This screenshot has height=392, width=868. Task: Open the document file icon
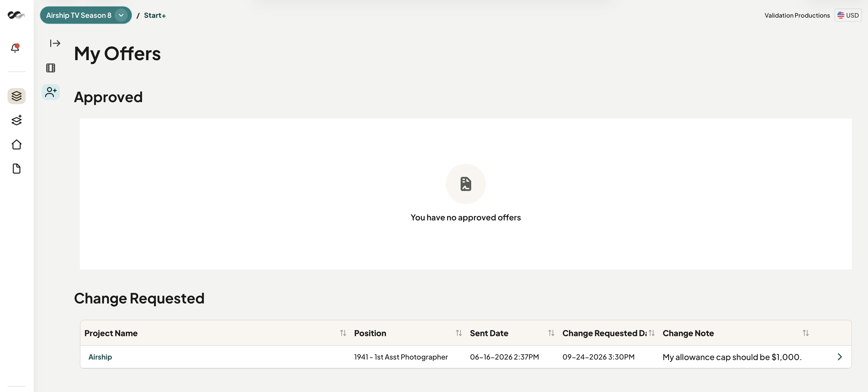pyautogui.click(x=17, y=169)
